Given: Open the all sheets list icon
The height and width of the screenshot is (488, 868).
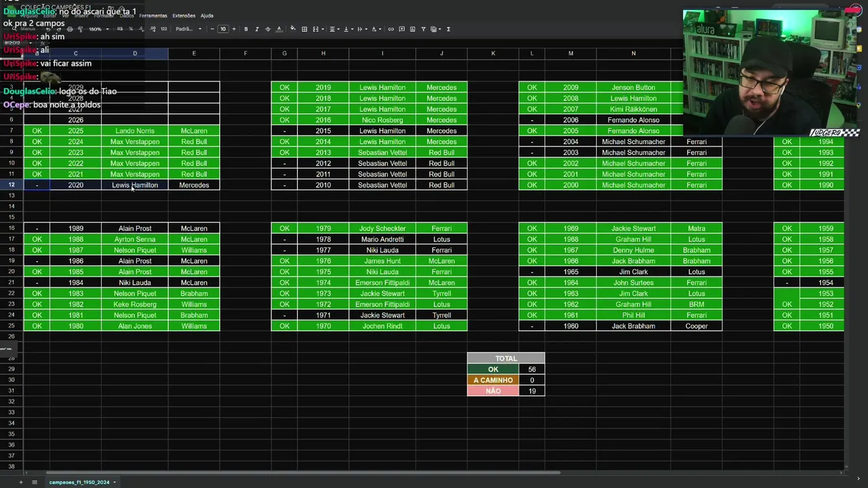Looking at the screenshot, I should click(x=34, y=482).
